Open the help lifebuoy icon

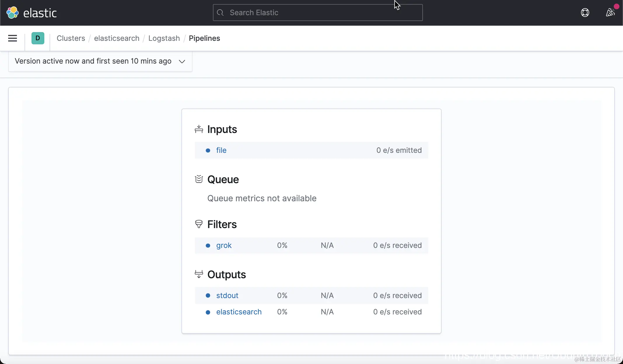coord(585,13)
